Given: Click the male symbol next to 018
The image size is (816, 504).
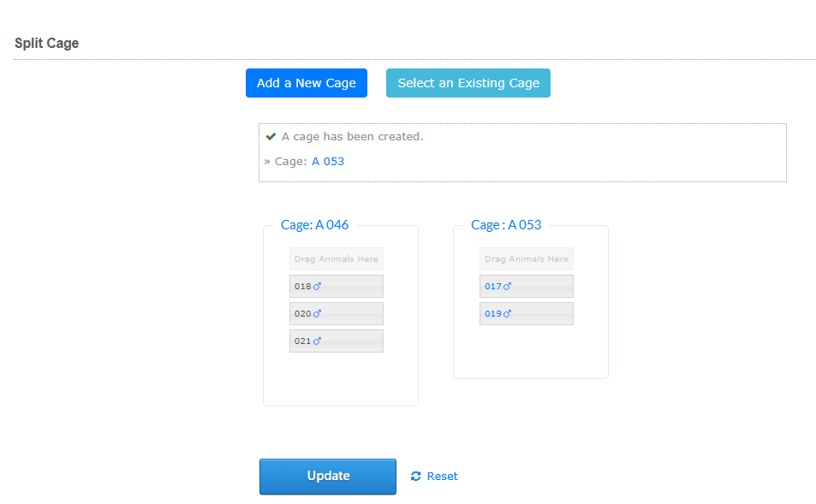Looking at the screenshot, I should 317,286.
